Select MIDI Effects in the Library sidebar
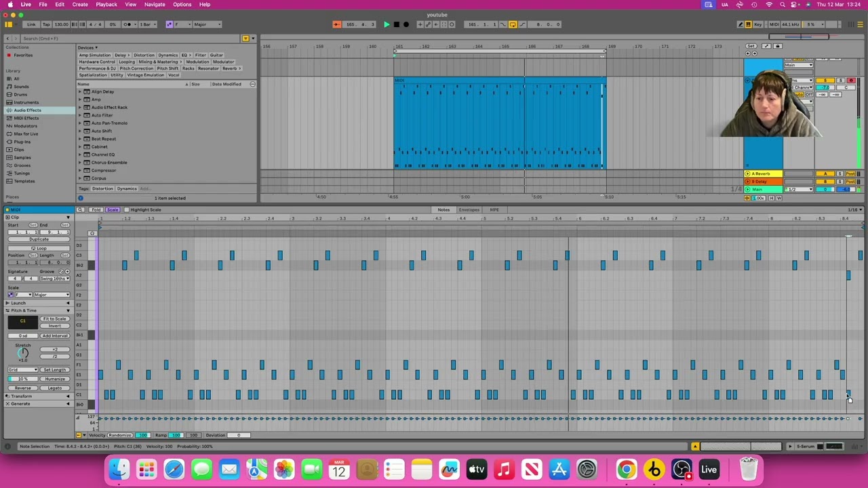 pyautogui.click(x=26, y=118)
